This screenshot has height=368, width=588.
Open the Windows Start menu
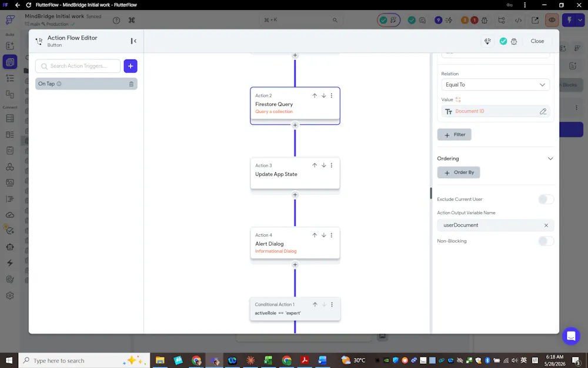pyautogui.click(x=9, y=360)
